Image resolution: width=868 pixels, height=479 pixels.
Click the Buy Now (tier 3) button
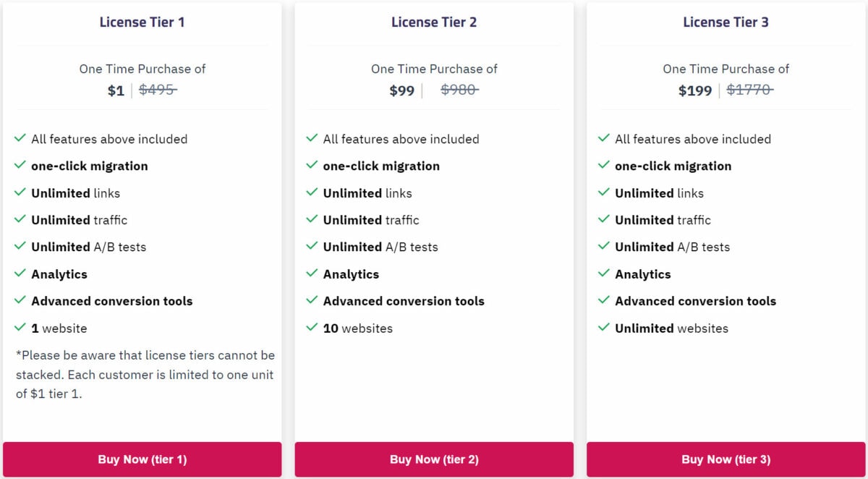726,459
